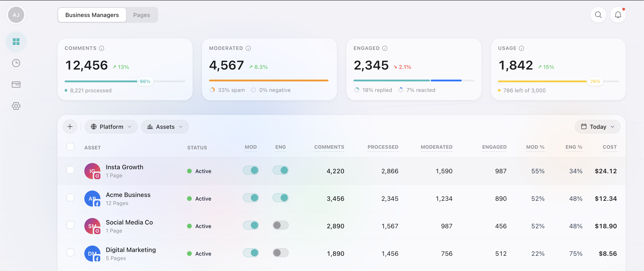Open the Platform filter dropdown

tap(111, 127)
